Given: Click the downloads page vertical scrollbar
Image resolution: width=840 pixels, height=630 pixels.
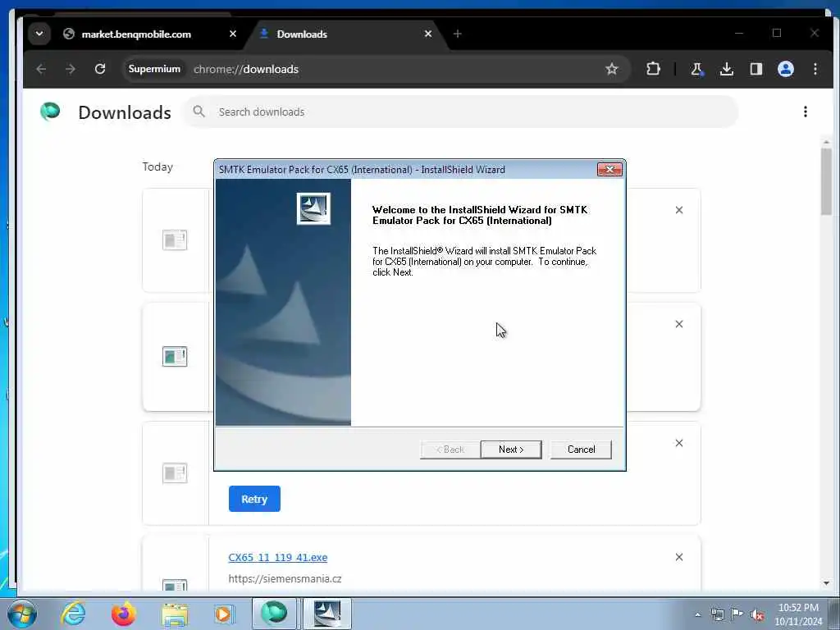Looking at the screenshot, I should point(825,182).
